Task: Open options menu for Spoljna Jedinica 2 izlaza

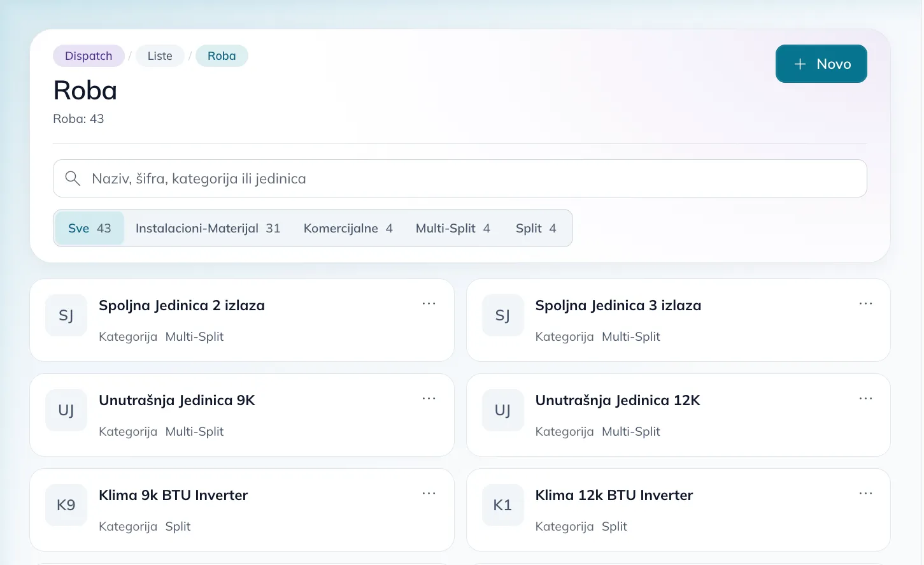Action: [429, 304]
